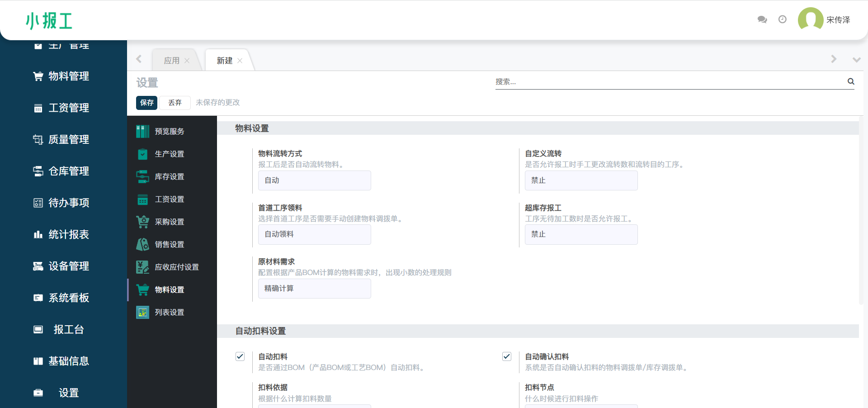
Task: Click the chat messages icon in header
Action: [x=762, y=19]
